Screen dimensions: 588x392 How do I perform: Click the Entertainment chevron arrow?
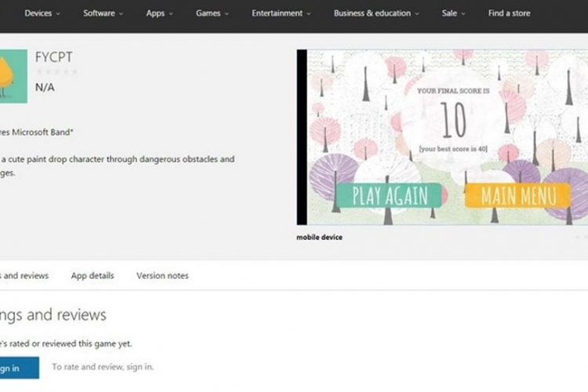pyautogui.click(x=309, y=14)
